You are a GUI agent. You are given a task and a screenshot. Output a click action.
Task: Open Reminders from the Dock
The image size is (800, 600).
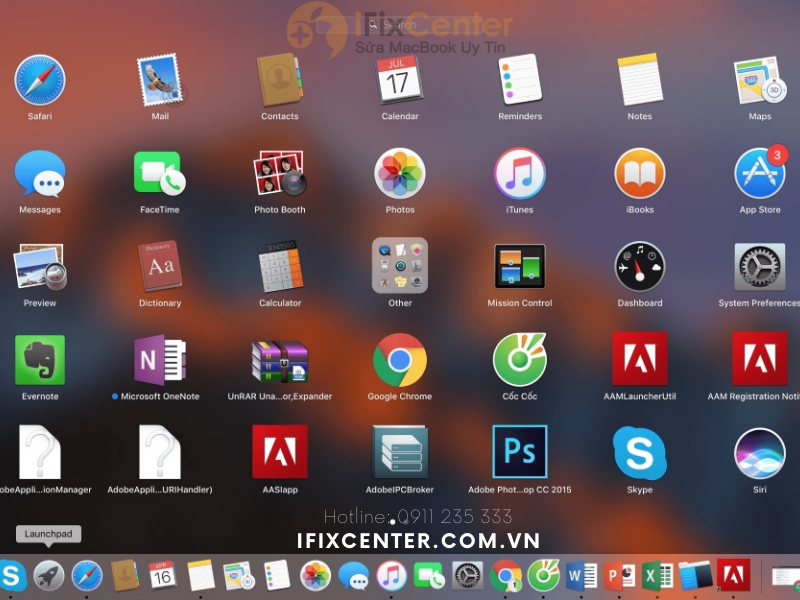277,576
